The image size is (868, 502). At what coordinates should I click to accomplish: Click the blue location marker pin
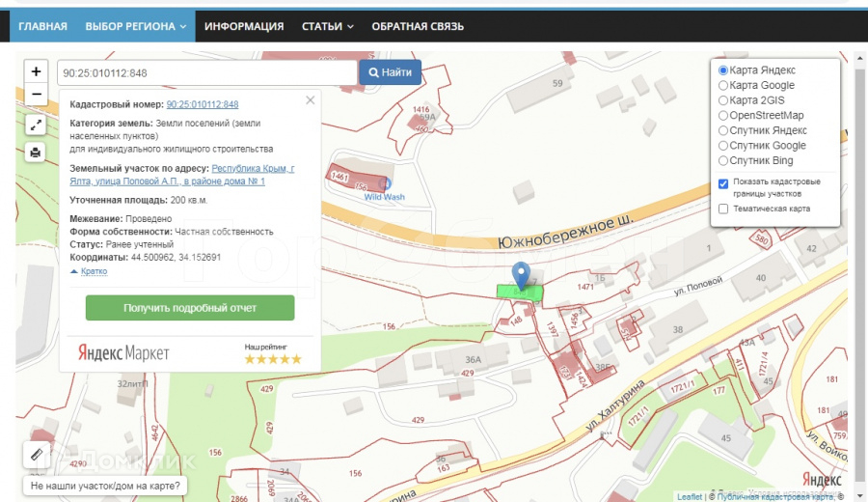pyautogui.click(x=520, y=276)
